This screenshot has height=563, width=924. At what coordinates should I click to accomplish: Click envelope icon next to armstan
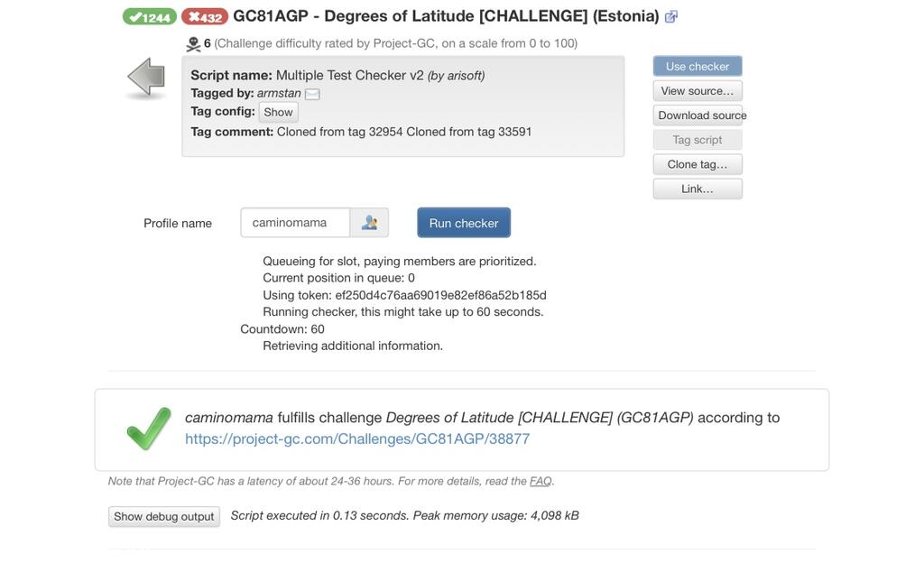coord(312,94)
